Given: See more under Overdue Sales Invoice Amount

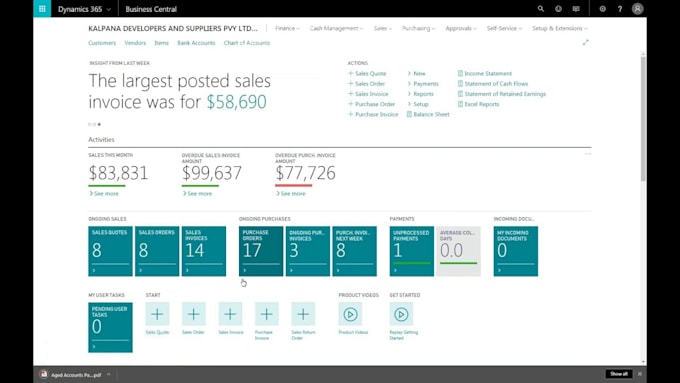Looking at the screenshot, I should 197,193.
